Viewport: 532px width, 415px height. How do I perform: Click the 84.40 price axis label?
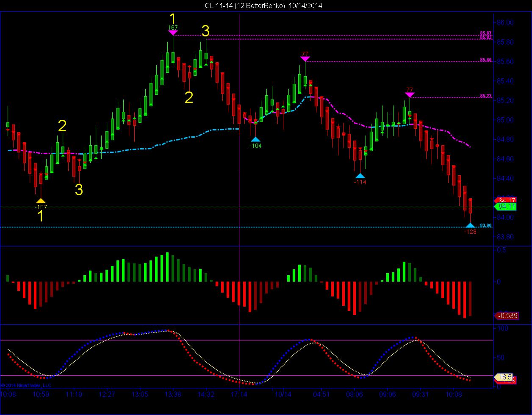pyautogui.click(x=506, y=178)
